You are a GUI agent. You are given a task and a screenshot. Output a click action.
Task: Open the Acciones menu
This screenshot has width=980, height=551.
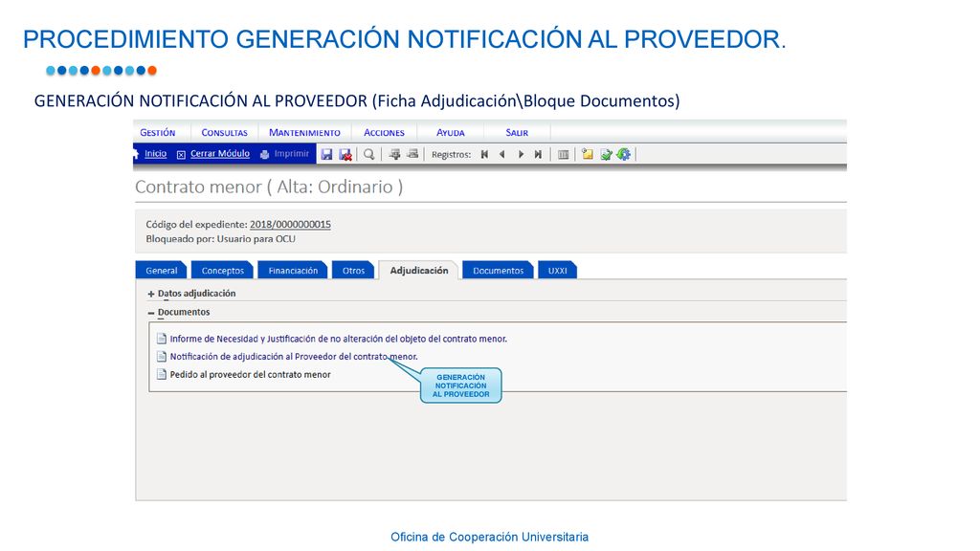tap(385, 132)
